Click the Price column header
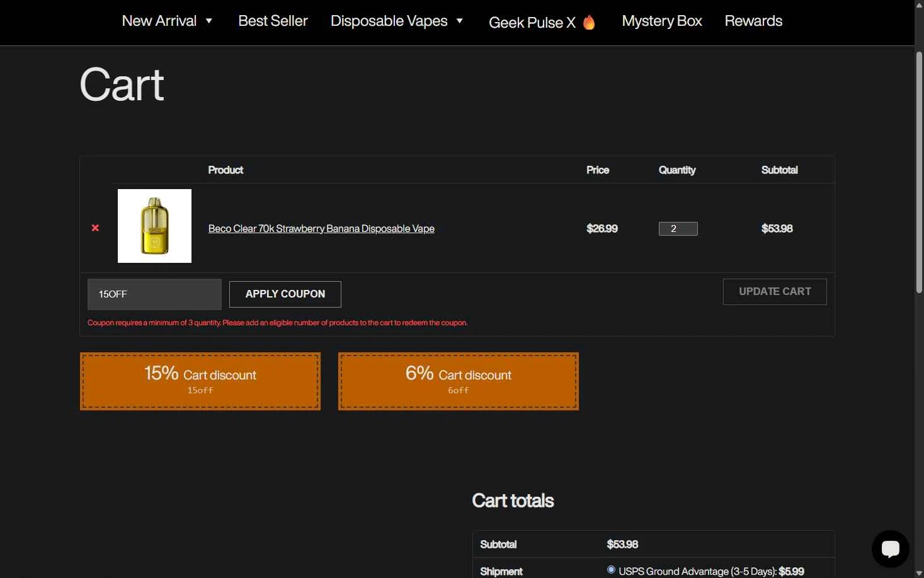Screen dimensions: 924x578 [x=598, y=170]
